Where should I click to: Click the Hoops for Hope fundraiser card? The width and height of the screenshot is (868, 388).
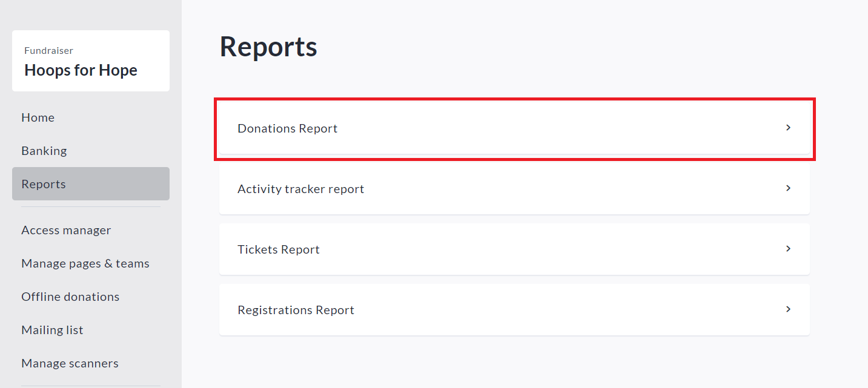[90, 61]
